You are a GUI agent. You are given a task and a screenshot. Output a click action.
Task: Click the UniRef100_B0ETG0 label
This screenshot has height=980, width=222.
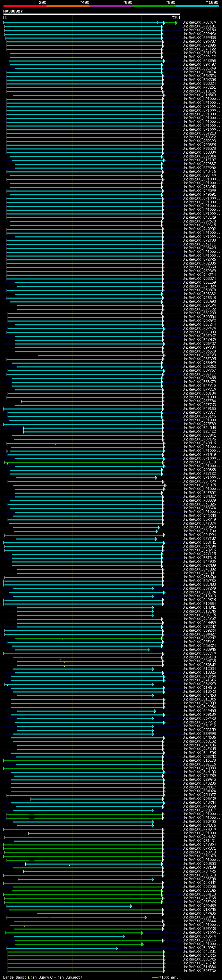[x=199, y=971]
